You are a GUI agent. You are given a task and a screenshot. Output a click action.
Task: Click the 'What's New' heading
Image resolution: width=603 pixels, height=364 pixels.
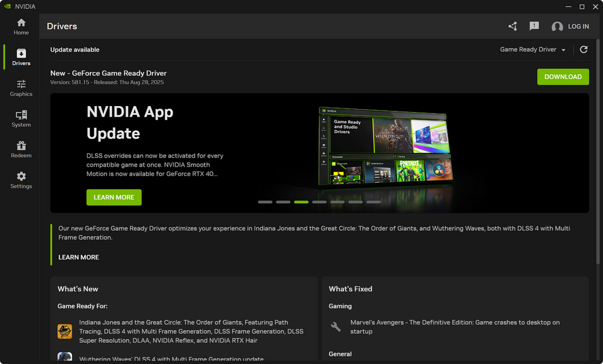tap(78, 289)
